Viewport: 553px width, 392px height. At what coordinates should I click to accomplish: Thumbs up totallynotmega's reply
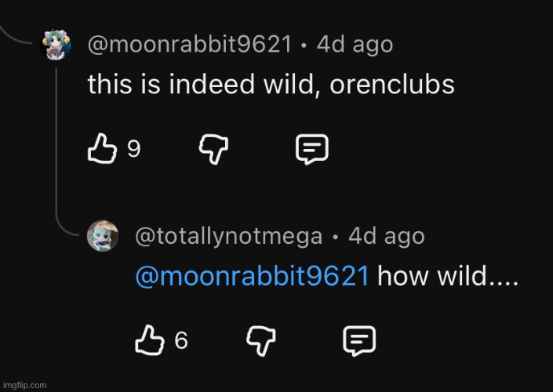pyautogui.click(x=148, y=339)
